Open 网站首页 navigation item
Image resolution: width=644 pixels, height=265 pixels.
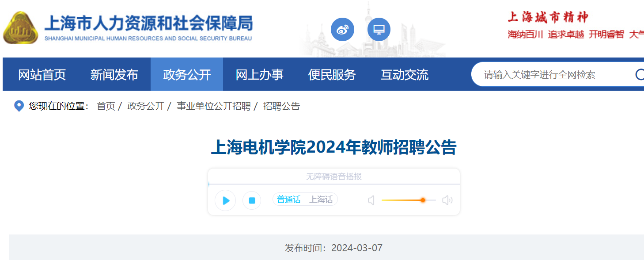[42, 74]
